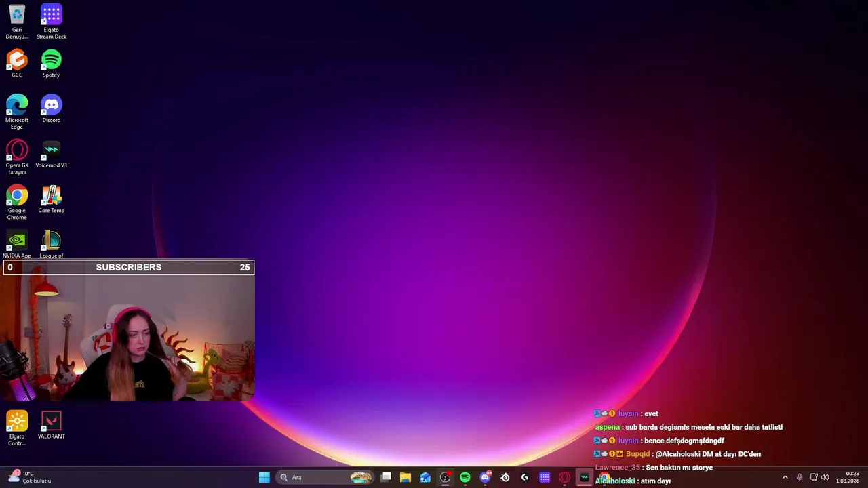868x488 pixels.
Task: Open the Windows Start menu
Action: [x=264, y=477]
